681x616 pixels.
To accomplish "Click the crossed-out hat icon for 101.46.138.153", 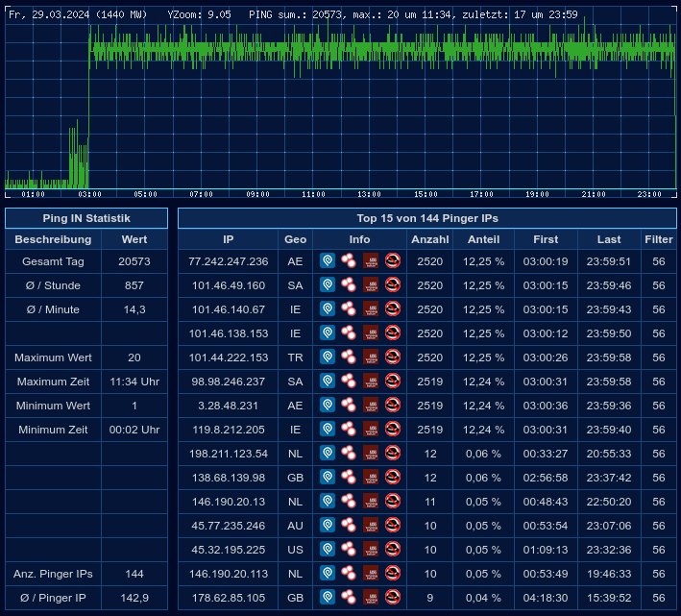I will (392, 333).
